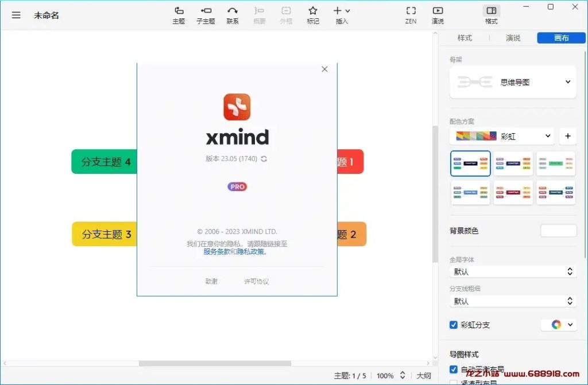The height and width of the screenshot is (385, 588).
Task: Pick the blue-centered theme thumbnail in bottom row
Action: [470, 192]
